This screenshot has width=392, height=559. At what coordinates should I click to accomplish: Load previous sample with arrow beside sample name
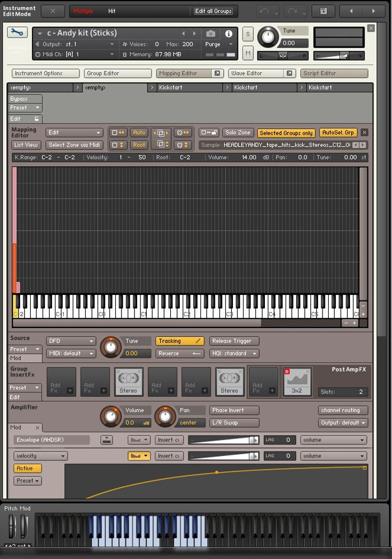[x=356, y=145]
